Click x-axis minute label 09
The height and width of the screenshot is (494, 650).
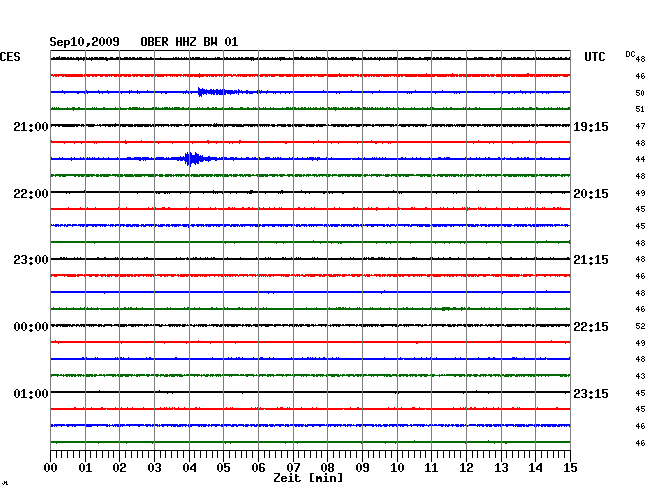point(362,468)
